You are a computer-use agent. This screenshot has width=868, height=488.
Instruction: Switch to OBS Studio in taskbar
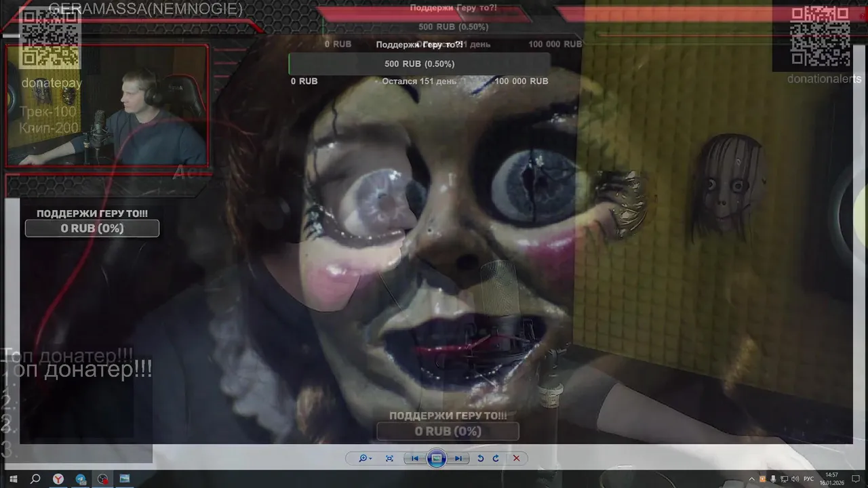[102, 479]
